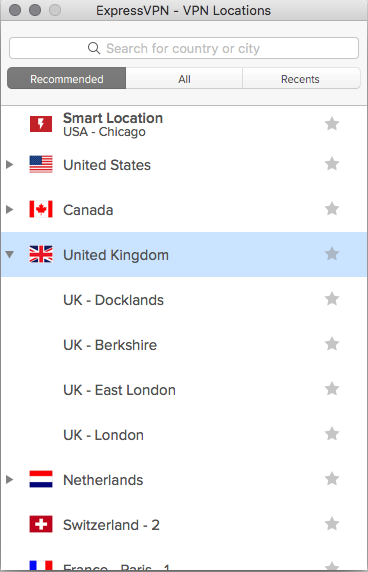
Task: Expand the Netherlands server list
Action: coord(10,479)
